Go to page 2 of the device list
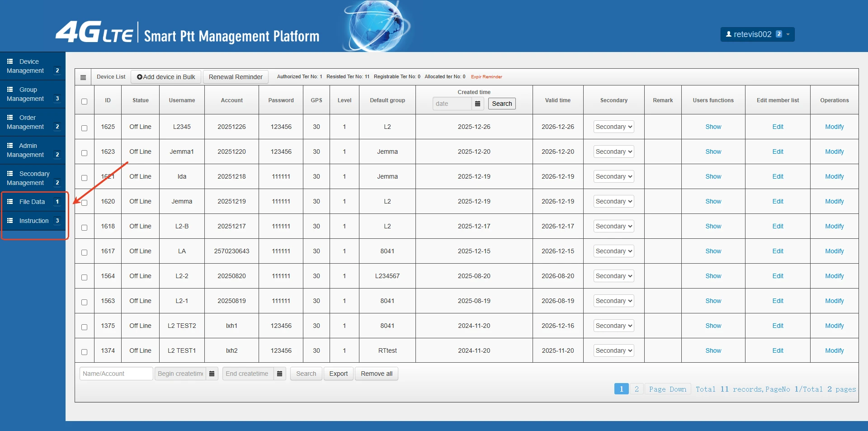The width and height of the screenshot is (868, 431). coord(637,389)
